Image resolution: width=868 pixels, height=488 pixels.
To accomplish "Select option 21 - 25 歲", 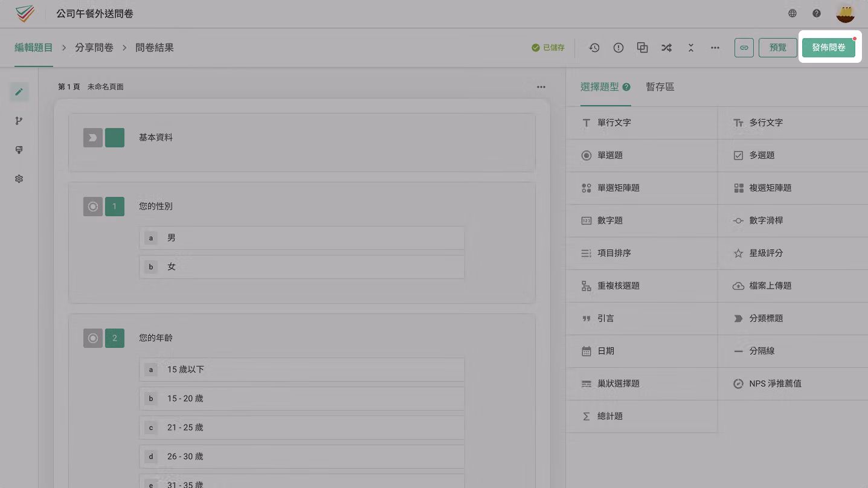I will point(302,428).
